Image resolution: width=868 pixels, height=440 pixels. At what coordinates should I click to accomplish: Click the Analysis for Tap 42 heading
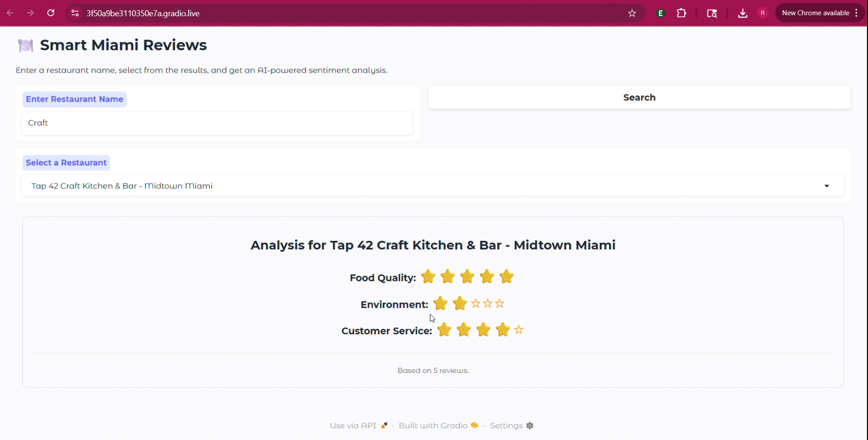[x=433, y=245]
